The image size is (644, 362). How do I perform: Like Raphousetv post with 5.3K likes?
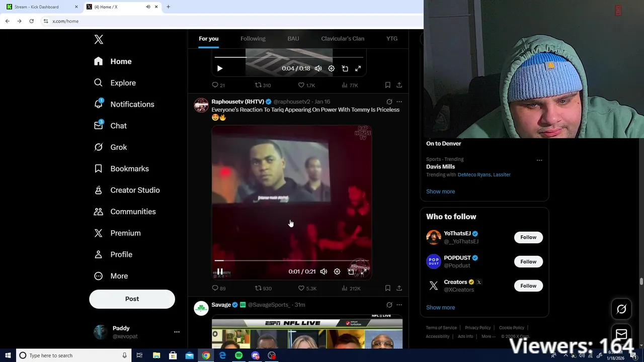pyautogui.click(x=307, y=288)
